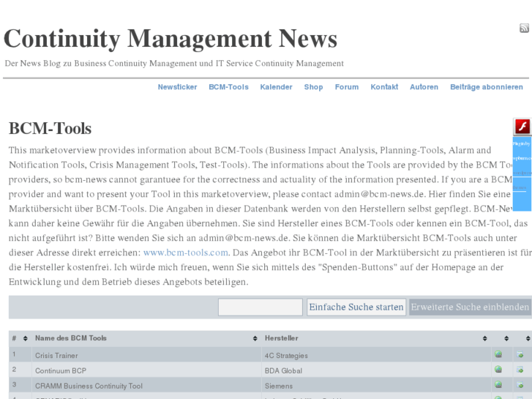This screenshot has height=399, width=532.
Task: Click the Hersteller column header
Action: pos(282,338)
